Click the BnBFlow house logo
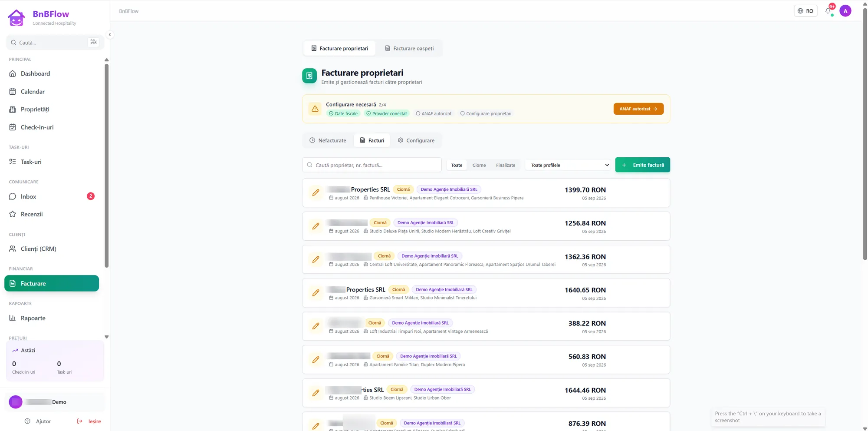Screen dimensions: 868x431 16,18
